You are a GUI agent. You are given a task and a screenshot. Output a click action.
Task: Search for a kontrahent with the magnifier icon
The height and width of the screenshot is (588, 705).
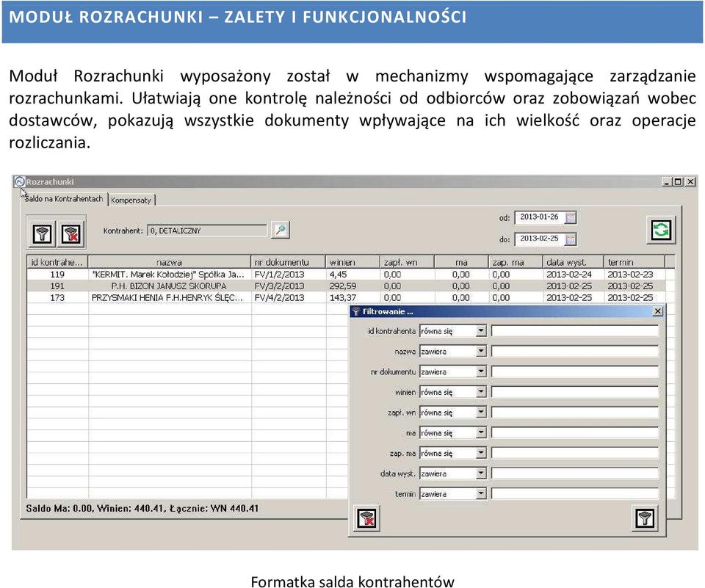(281, 230)
